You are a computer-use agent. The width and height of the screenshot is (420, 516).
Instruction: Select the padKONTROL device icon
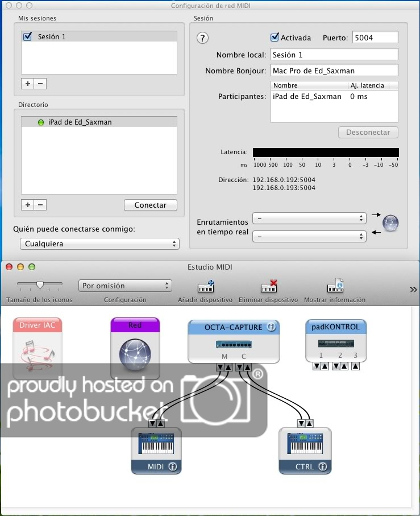pyautogui.click(x=336, y=341)
